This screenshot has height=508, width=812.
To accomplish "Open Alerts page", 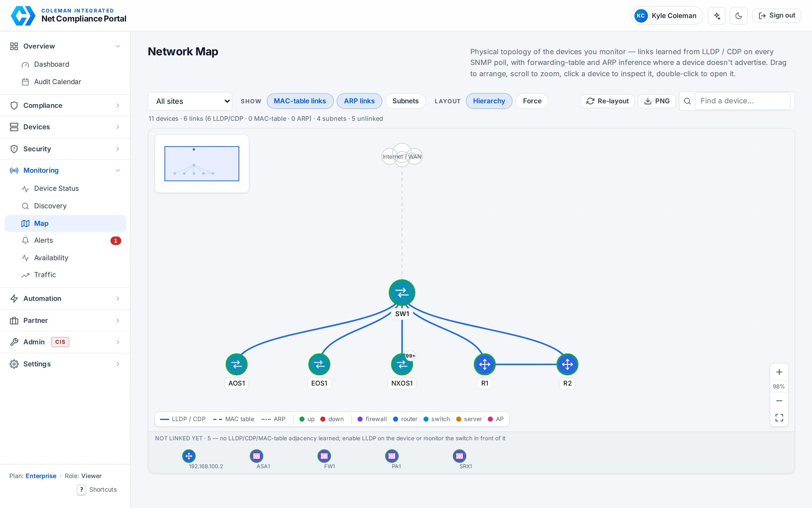I will click(65, 240).
